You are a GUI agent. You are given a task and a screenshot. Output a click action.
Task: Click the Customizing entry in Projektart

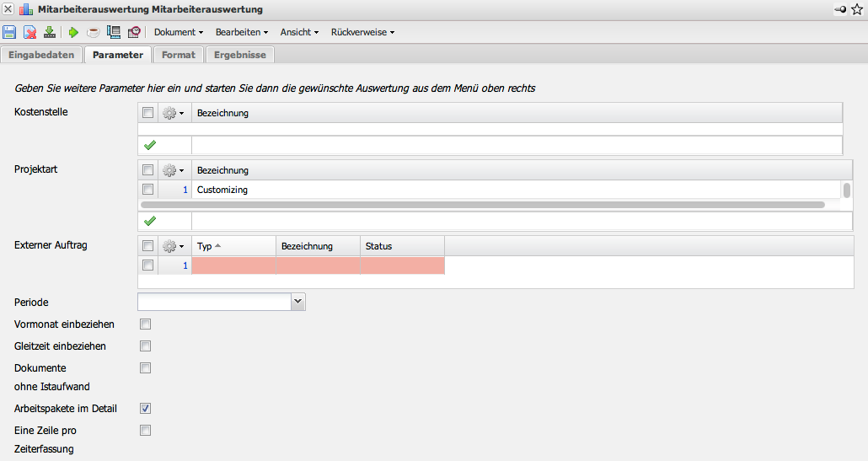point(222,190)
